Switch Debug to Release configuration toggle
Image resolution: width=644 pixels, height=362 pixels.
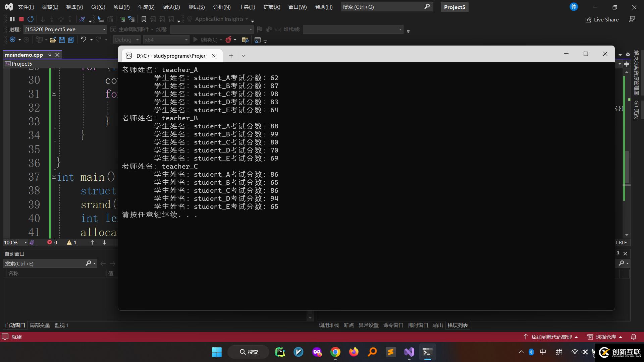pyautogui.click(x=126, y=40)
